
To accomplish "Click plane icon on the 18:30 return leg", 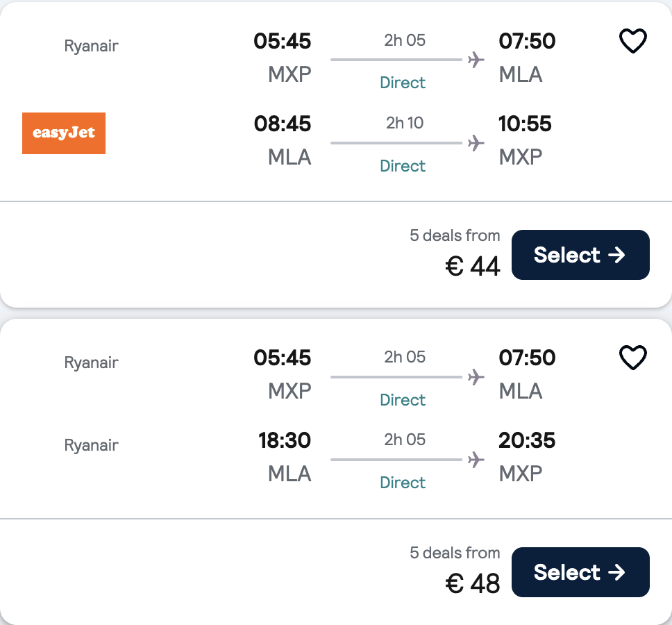I will click(x=476, y=460).
